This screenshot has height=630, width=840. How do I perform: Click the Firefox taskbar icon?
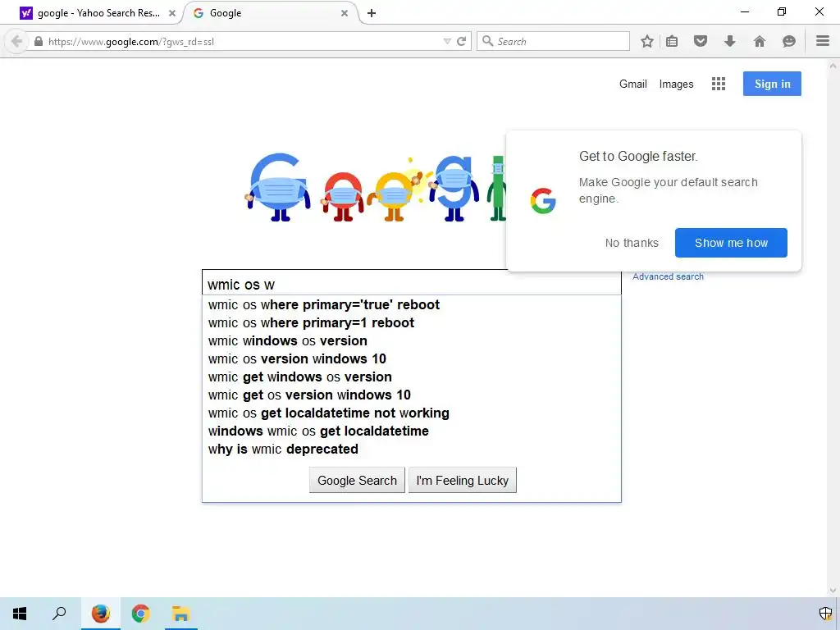(x=101, y=614)
